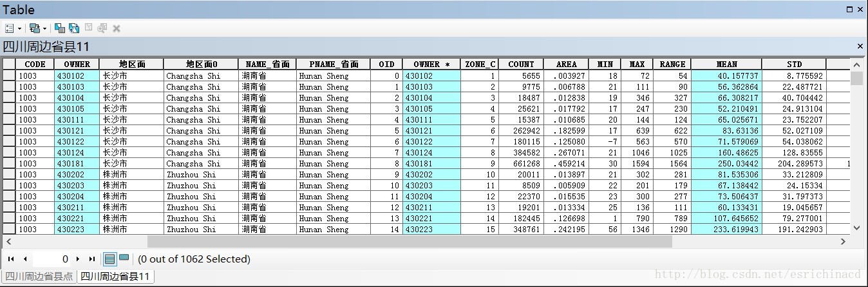Click the horizontal scrollbar thumb
The height and width of the screenshot is (287, 868).
coord(410,242)
